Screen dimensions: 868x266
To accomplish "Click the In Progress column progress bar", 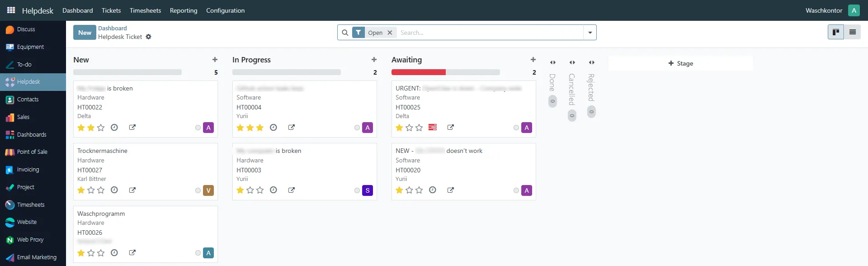I will click(287, 72).
